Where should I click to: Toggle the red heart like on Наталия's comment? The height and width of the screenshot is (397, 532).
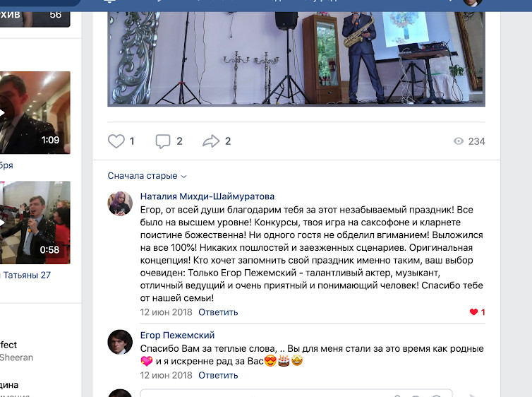473,312
